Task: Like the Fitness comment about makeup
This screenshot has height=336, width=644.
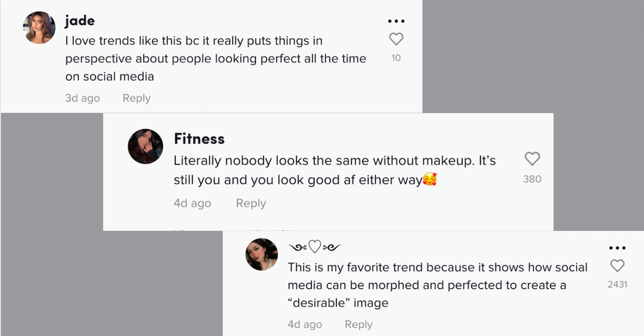Action: tap(532, 159)
